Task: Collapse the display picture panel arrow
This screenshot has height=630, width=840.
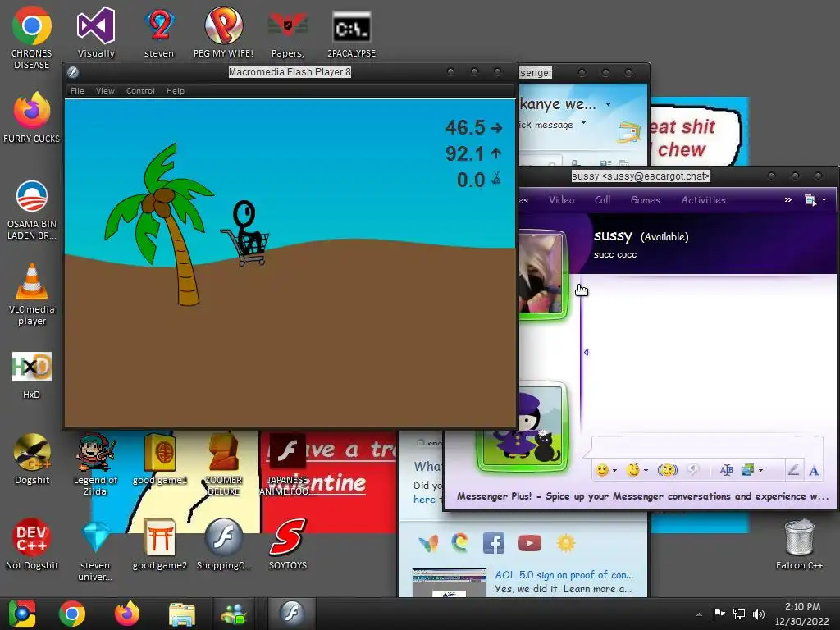Action: (x=586, y=352)
